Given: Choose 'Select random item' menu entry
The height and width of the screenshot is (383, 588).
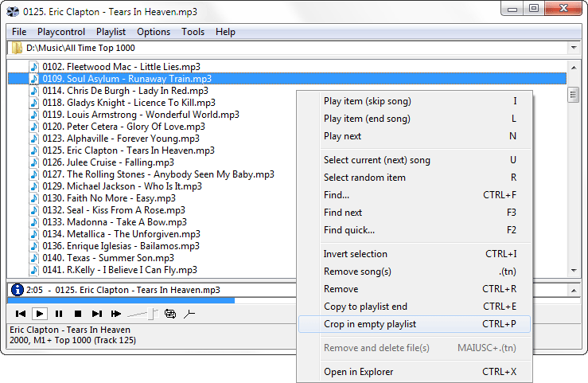Looking at the screenshot, I should pos(415,178).
